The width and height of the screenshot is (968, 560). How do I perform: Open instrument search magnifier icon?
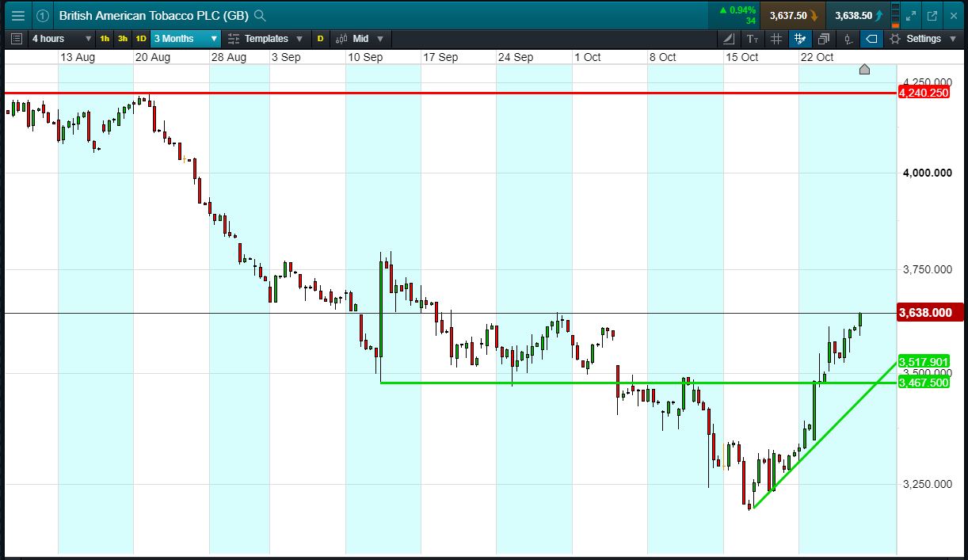(x=260, y=15)
